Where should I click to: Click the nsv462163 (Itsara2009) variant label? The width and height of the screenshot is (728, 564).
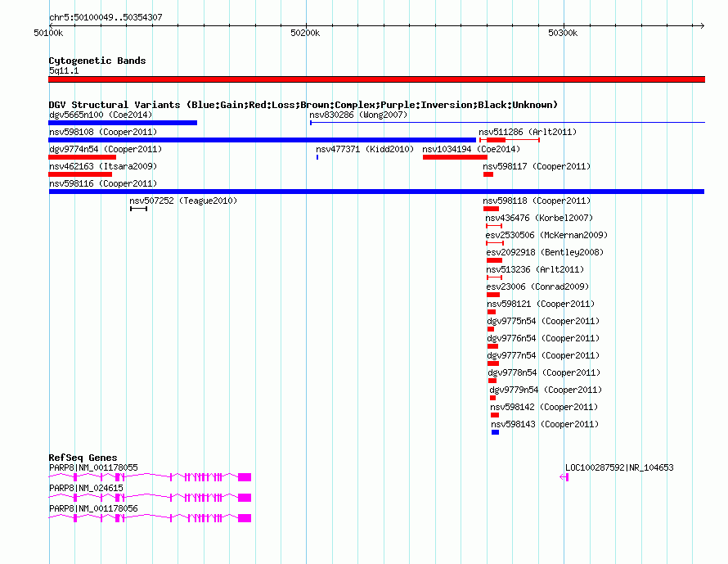(x=103, y=166)
